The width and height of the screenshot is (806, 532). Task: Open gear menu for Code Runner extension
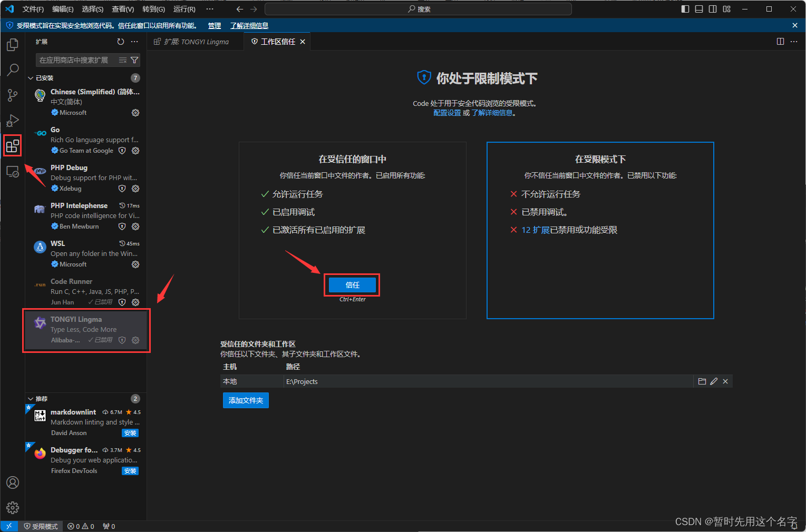(135, 302)
